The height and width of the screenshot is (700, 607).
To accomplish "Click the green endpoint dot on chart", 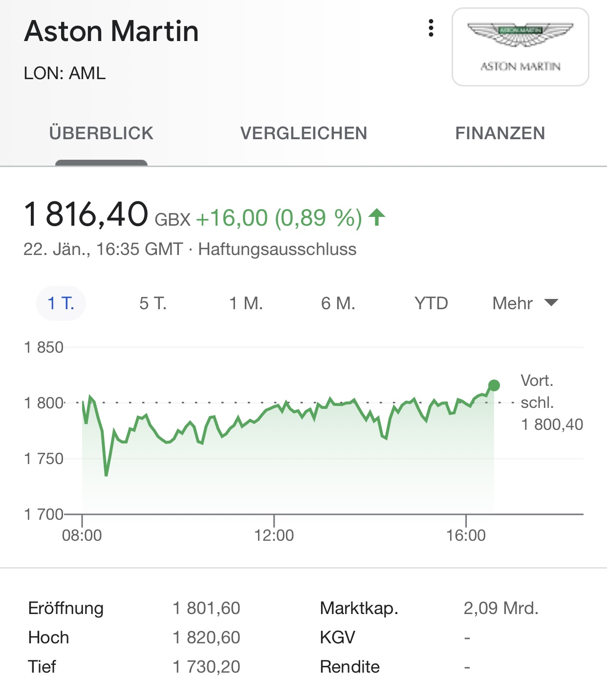I will pyautogui.click(x=494, y=385).
